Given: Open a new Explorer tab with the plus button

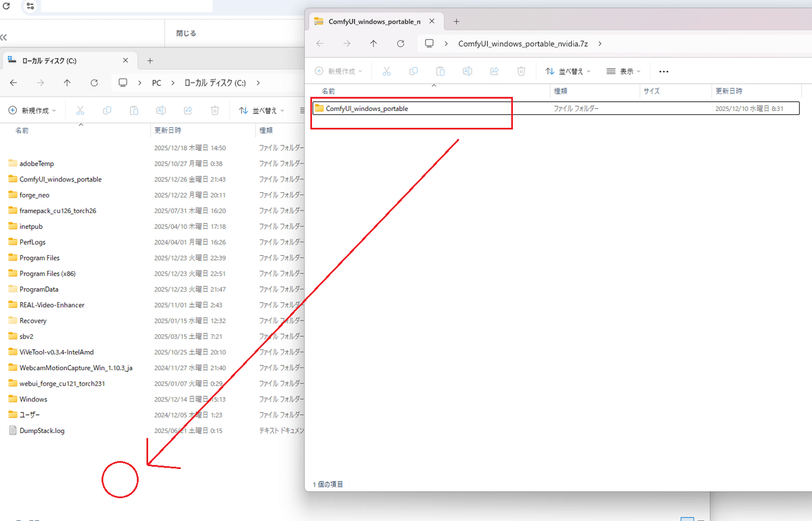Looking at the screenshot, I should 456,21.
